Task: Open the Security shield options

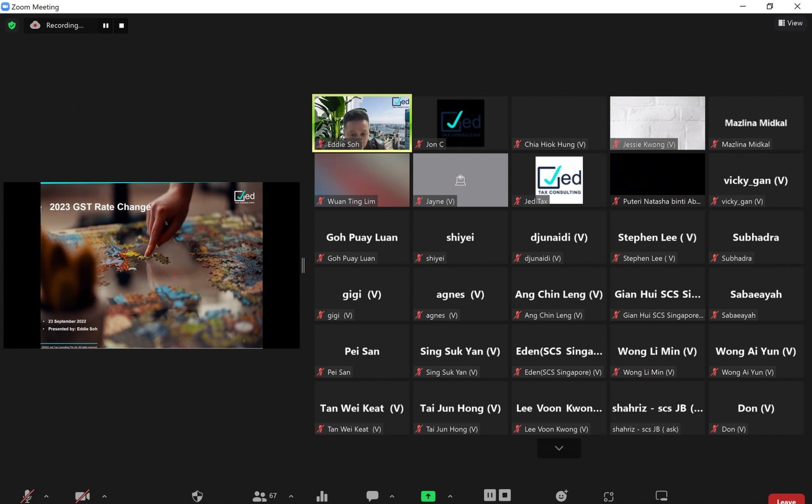Action: (x=197, y=496)
